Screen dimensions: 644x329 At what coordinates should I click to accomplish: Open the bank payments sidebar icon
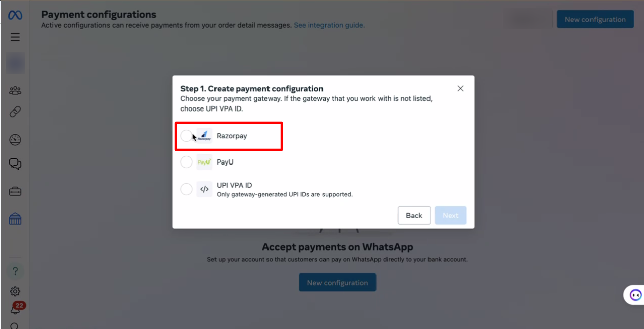pos(15,218)
